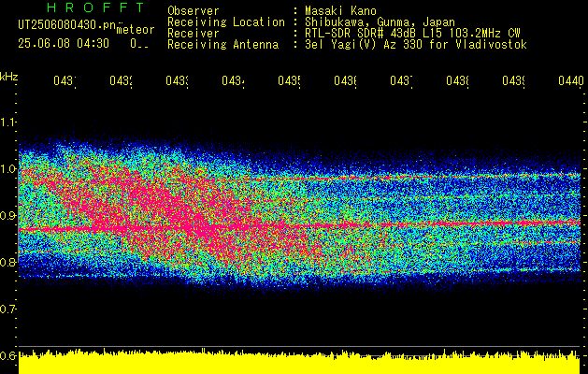This screenshot has height=374, width=588.
Task: Click the 1.1 frequency axis label
Action: coord(8,122)
